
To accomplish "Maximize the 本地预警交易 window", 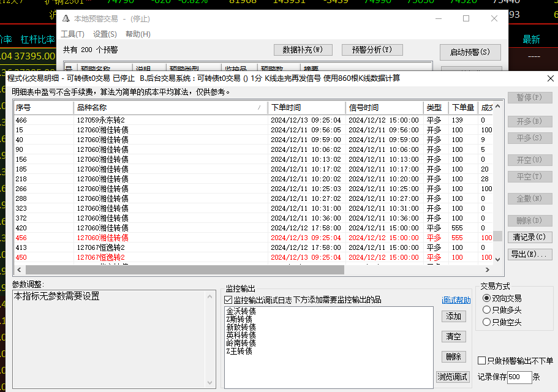I will (466, 18).
